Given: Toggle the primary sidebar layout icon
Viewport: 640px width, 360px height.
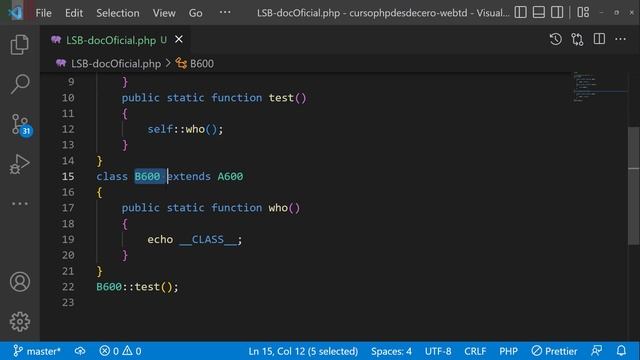Looking at the screenshot, I should tap(520, 13).
